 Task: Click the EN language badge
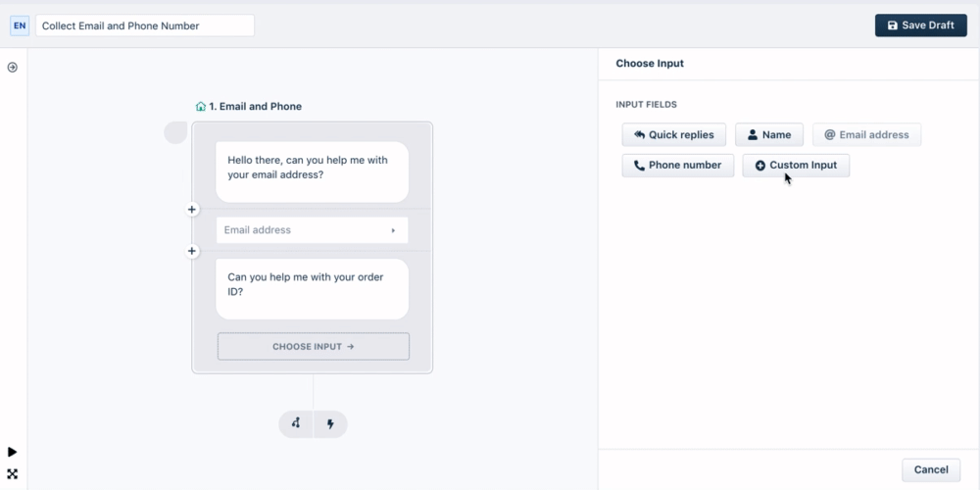20,25
